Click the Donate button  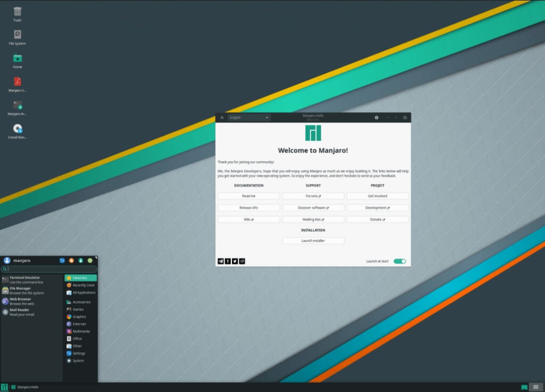coord(377,220)
